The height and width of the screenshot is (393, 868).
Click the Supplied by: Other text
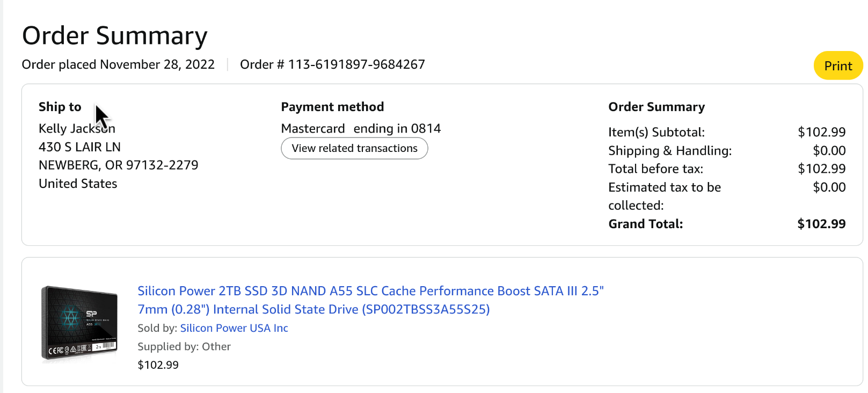click(x=184, y=347)
